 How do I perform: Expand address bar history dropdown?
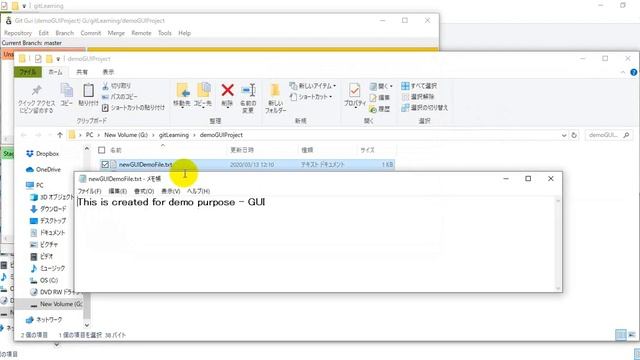[564, 135]
